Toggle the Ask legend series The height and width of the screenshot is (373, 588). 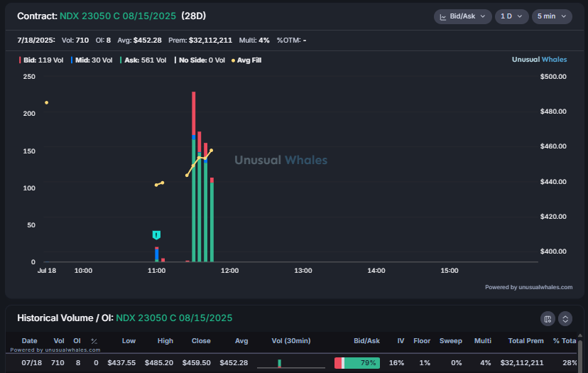click(143, 60)
